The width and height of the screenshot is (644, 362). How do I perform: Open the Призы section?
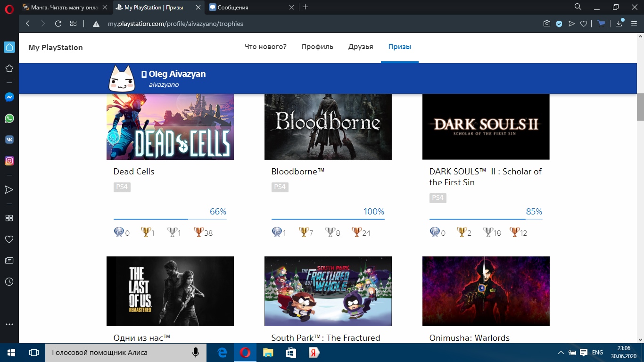[x=400, y=47]
